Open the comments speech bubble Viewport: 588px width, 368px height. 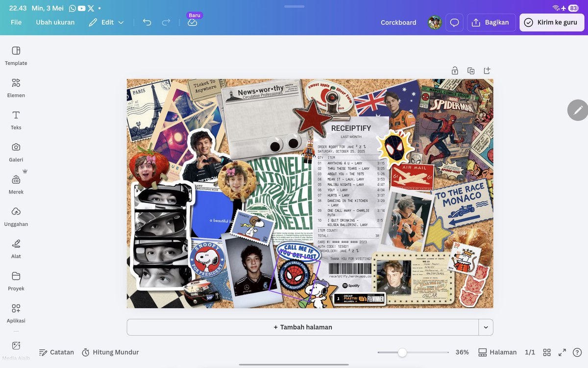454,23
